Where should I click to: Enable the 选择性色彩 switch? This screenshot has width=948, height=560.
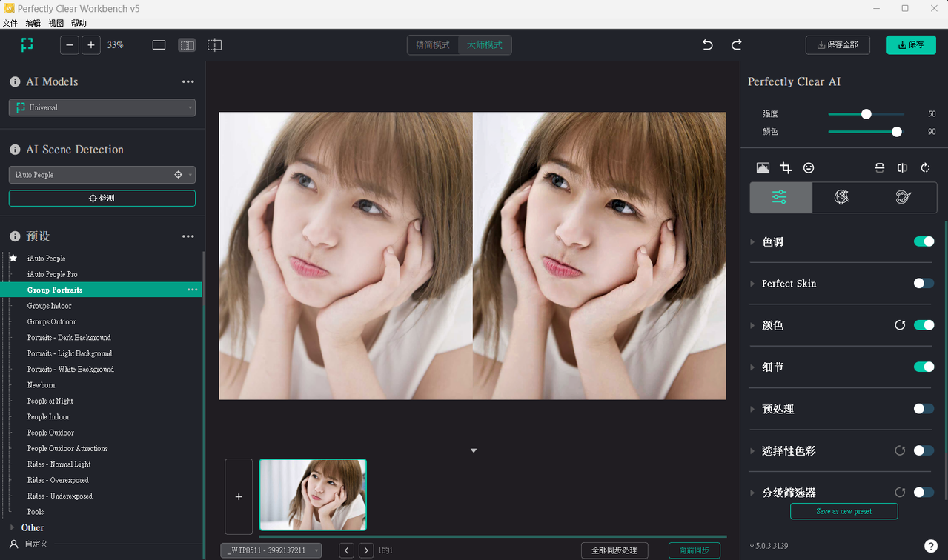pos(924,450)
